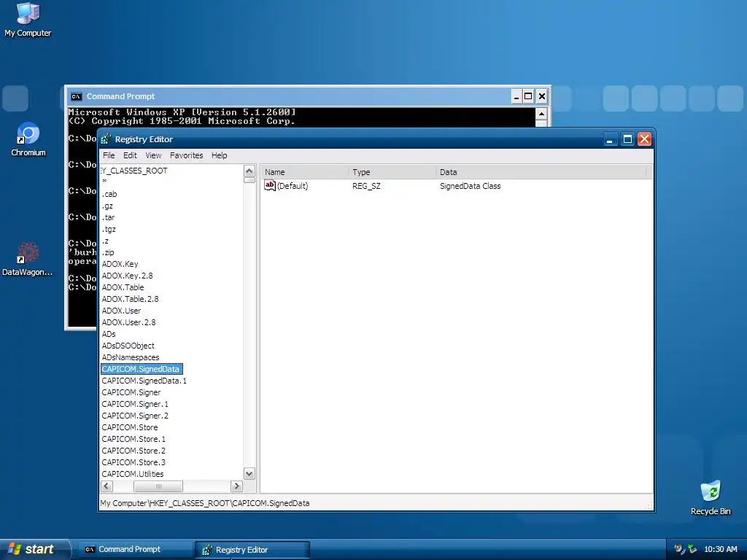The image size is (747, 560).
Task: Click the system tray clock
Action: pos(720,549)
